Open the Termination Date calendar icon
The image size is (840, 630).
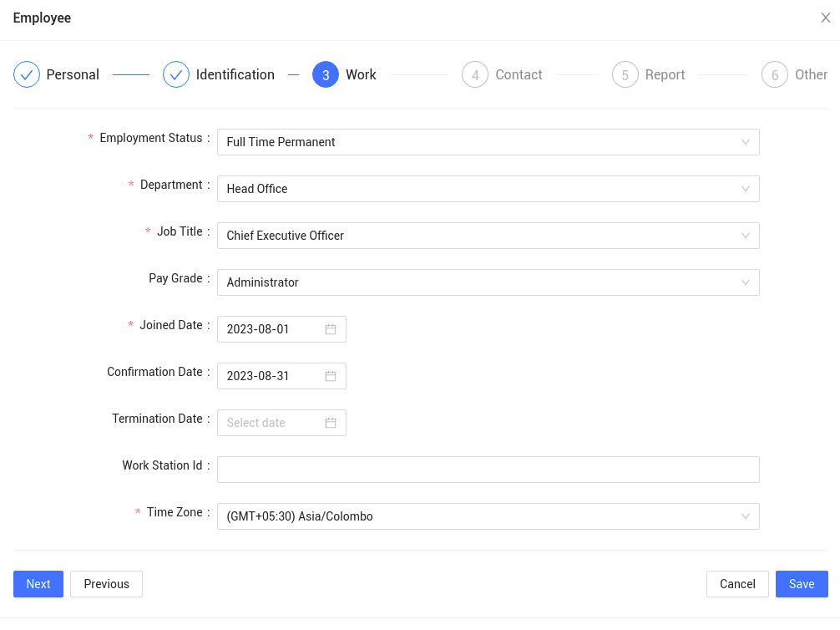331,423
